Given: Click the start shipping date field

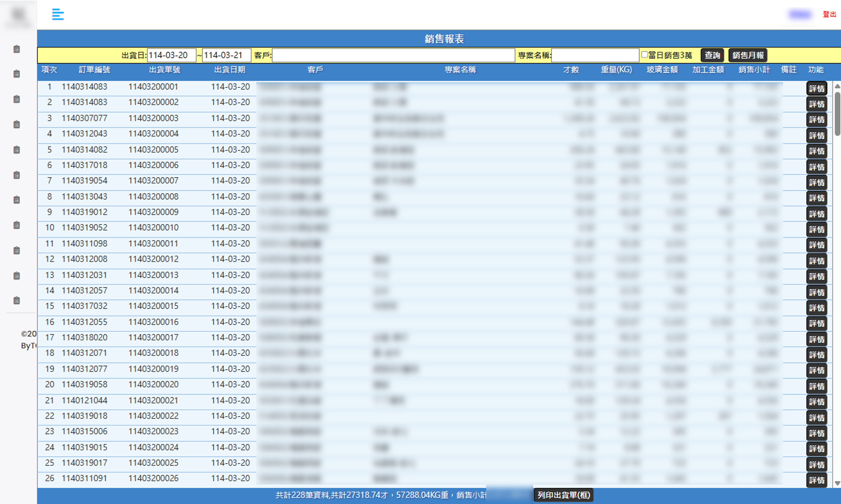Looking at the screenshot, I should pos(172,55).
